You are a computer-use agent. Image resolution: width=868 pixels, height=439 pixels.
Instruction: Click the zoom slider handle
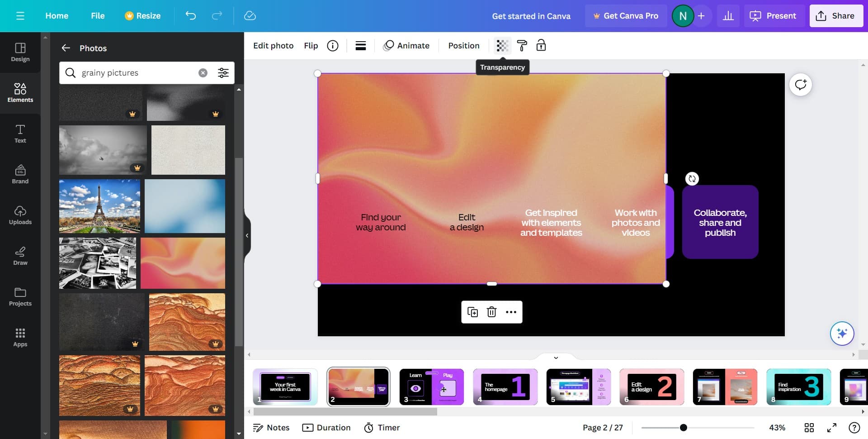tap(684, 428)
